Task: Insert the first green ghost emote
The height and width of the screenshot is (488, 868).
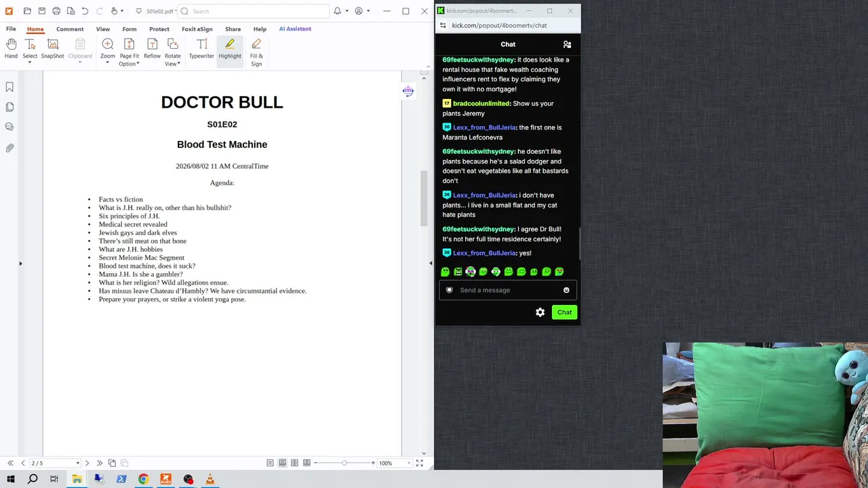Action: 446,272
